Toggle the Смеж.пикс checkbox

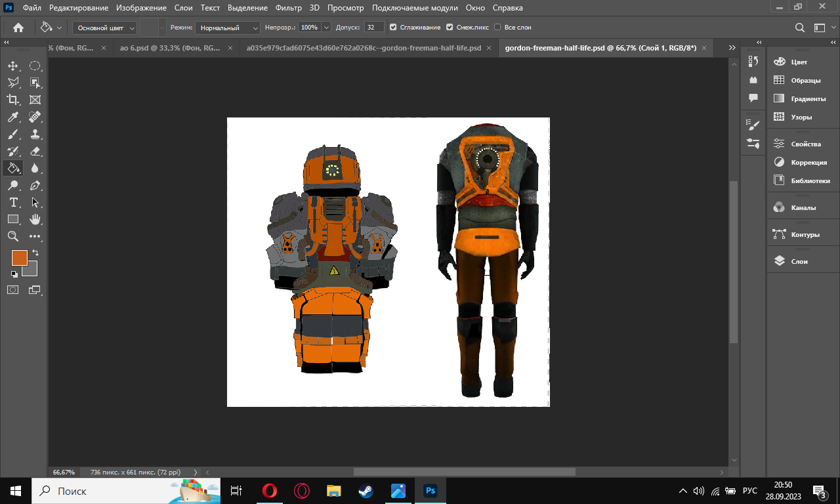point(450,28)
